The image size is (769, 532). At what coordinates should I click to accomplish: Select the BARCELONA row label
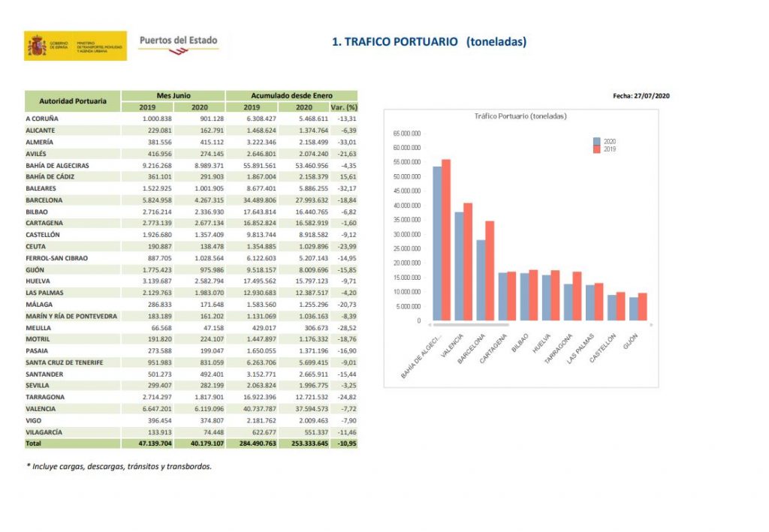tap(44, 200)
